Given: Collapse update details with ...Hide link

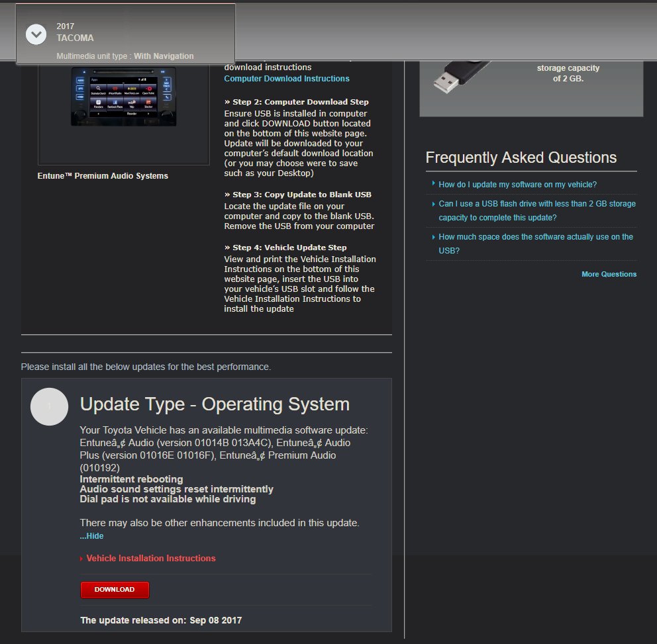Looking at the screenshot, I should click(x=91, y=535).
